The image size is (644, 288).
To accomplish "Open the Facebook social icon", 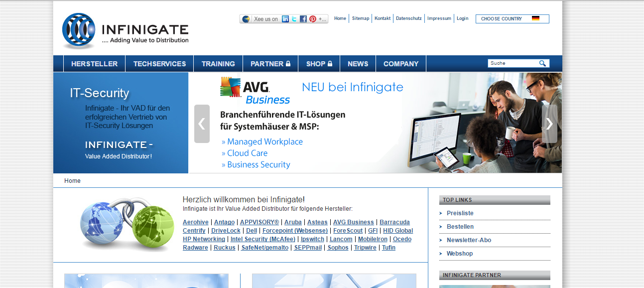I will (303, 19).
